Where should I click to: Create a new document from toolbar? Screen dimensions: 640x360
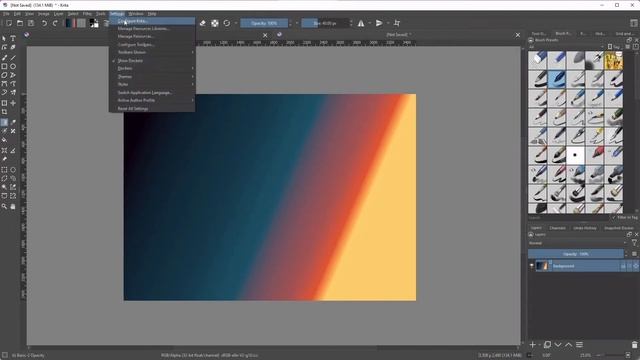[9, 23]
